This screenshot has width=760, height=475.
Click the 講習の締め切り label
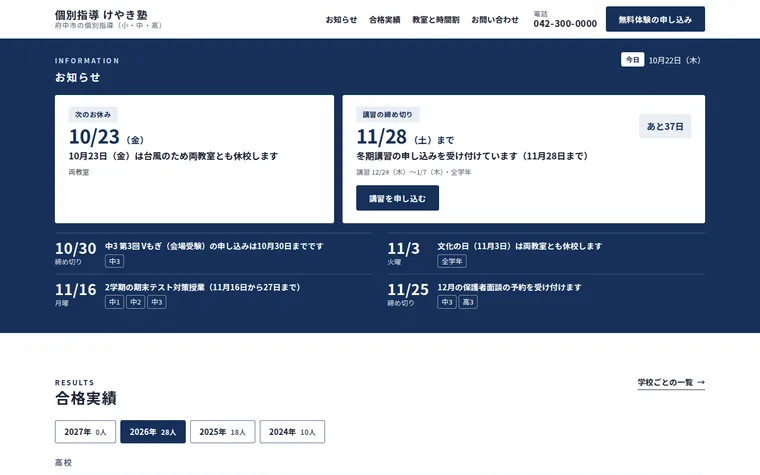(388, 115)
